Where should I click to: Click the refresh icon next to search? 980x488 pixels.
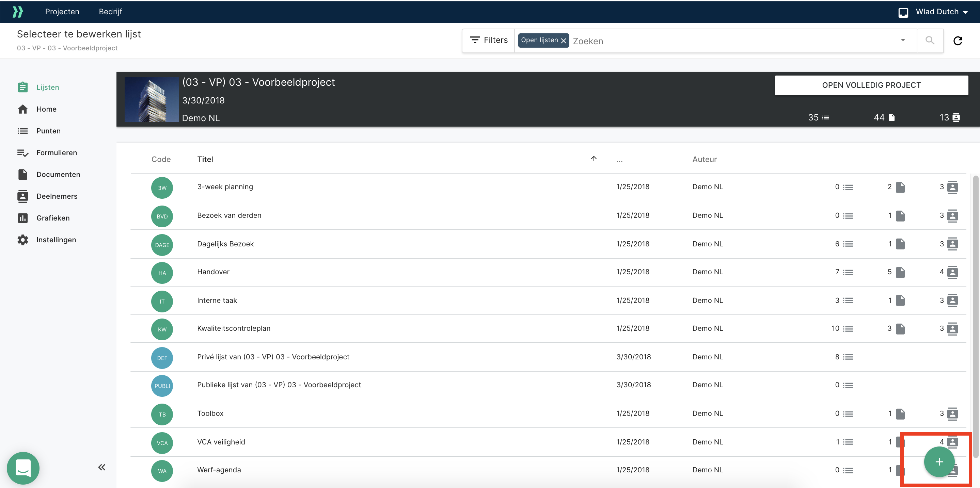[x=958, y=41]
